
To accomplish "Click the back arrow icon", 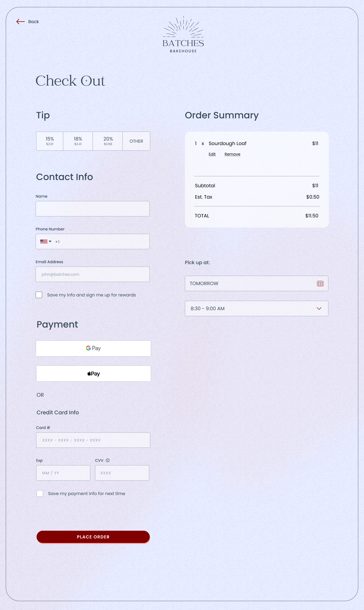I will (x=20, y=22).
